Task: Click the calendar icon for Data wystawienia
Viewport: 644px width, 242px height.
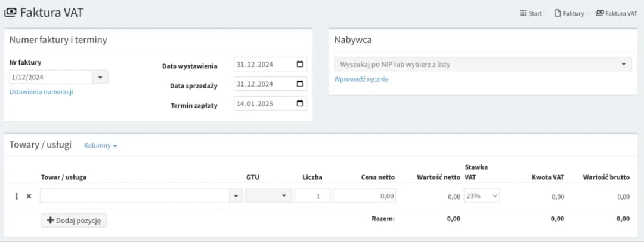Action: point(299,65)
